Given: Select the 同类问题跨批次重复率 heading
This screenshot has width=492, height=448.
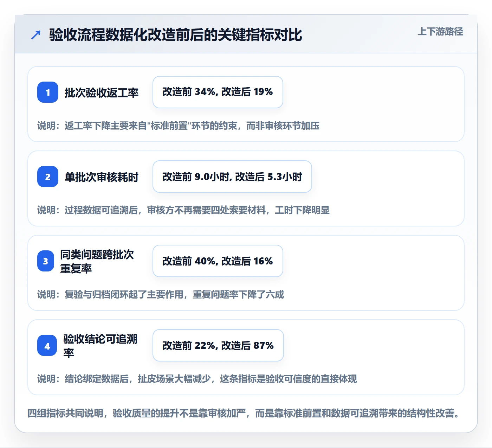Looking at the screenshot, I should click(97, 261).
